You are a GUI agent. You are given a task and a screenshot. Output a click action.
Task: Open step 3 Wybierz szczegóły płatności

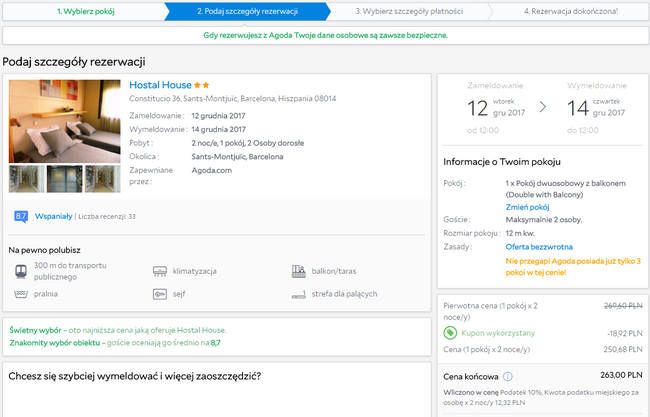point(407,12)
